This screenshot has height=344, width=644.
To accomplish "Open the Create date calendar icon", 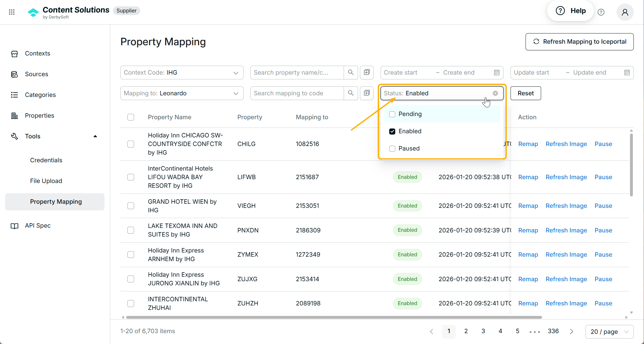I will click(x=497, y=73).
